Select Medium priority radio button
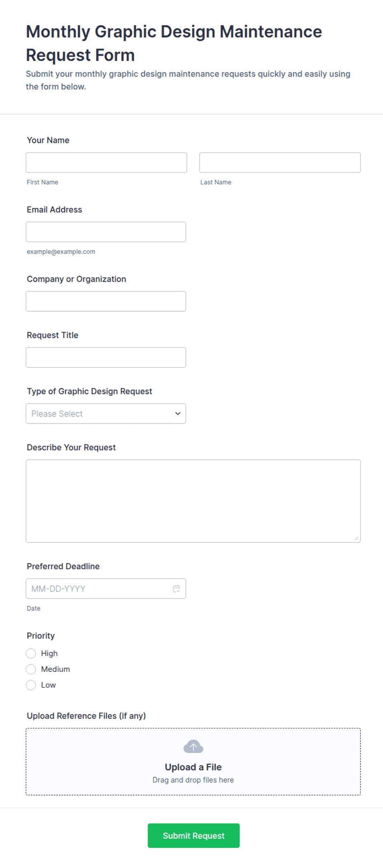The height and width of the screenshot is (868, 383). click(31, 669)
